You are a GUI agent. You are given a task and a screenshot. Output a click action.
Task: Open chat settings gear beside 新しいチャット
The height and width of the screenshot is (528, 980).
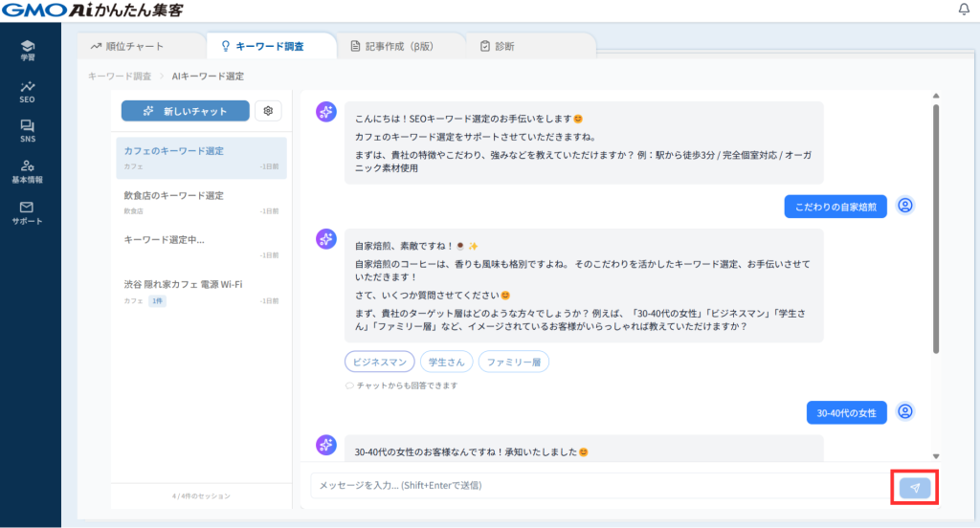point(268,111)
